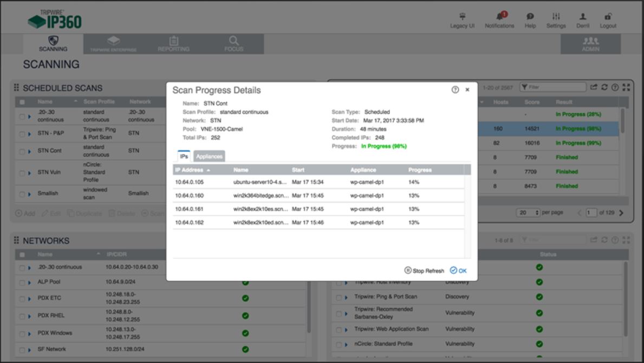The image size is (644, 363).
Task: Expand nCircle: Standard Profile row
Action: [x=346, y=345]
